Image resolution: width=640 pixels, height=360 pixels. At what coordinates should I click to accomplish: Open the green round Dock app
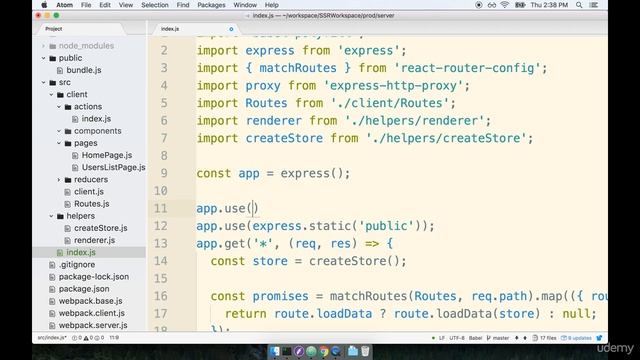(311, 351)
